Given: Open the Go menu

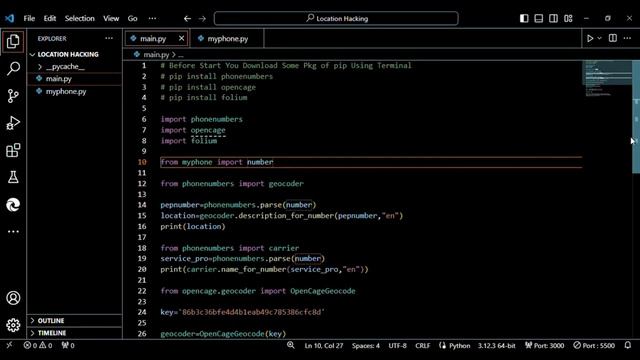Looking at the screenshot, I should tap(133, 18).
